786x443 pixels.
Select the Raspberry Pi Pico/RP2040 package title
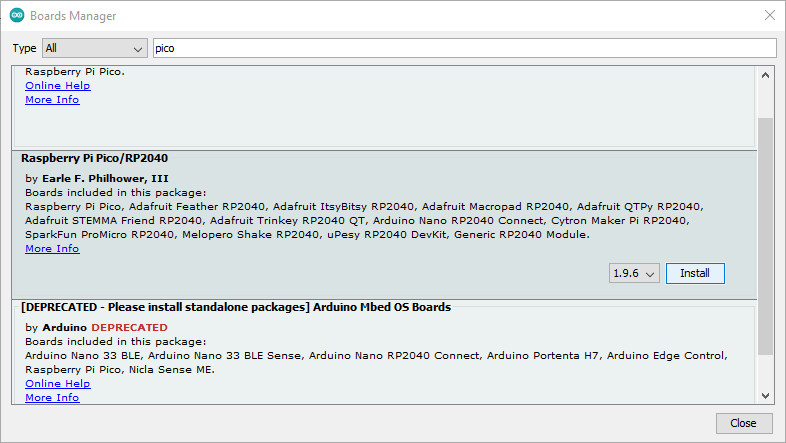(x=95, y=158)
